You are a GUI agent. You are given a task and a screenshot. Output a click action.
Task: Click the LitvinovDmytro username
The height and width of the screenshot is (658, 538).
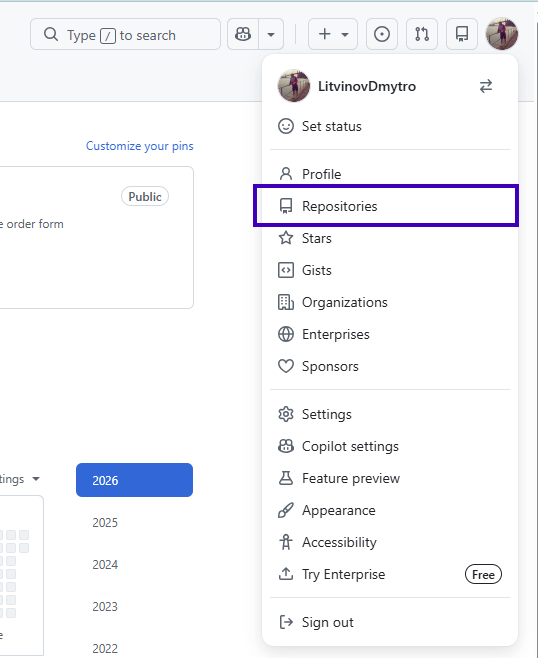(x=367, y=86)
